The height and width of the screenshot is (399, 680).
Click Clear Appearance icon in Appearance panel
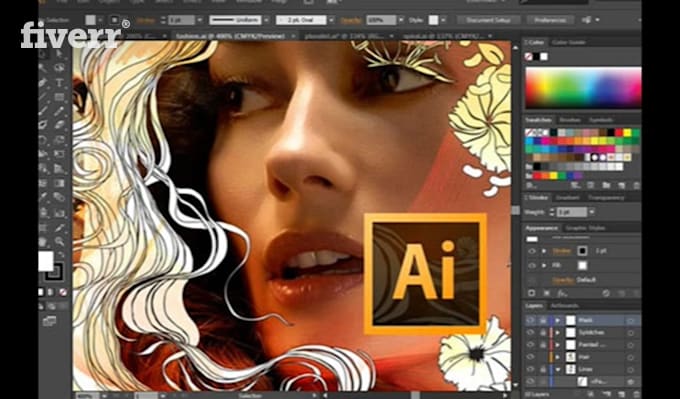(606, 293)
